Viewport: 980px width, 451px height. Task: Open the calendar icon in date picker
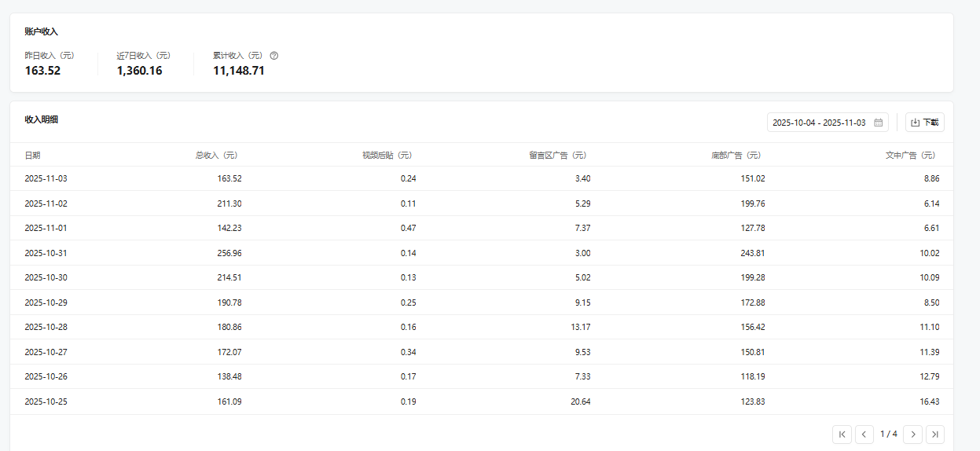coord(879,123)
